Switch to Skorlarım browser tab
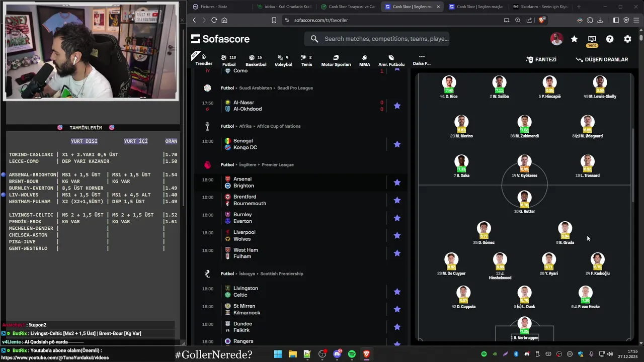 [x=540, y=7]
